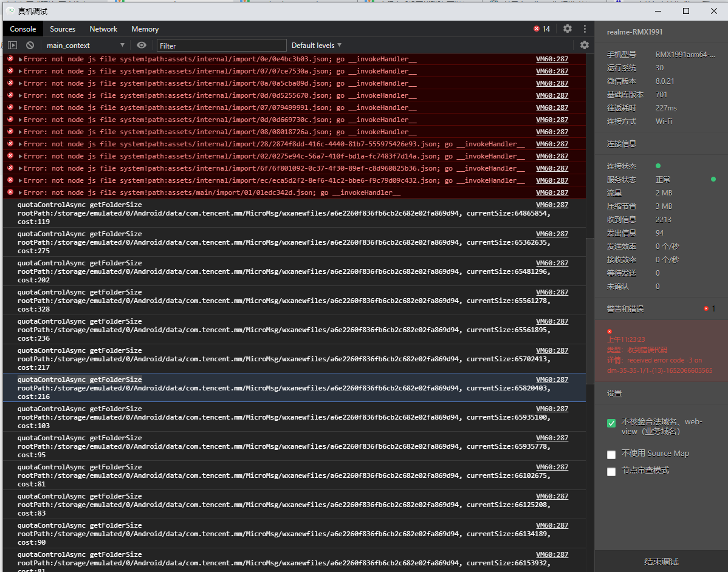
Task: Expand the 2874f8dd-416c error entry
Action: [20, 145]
